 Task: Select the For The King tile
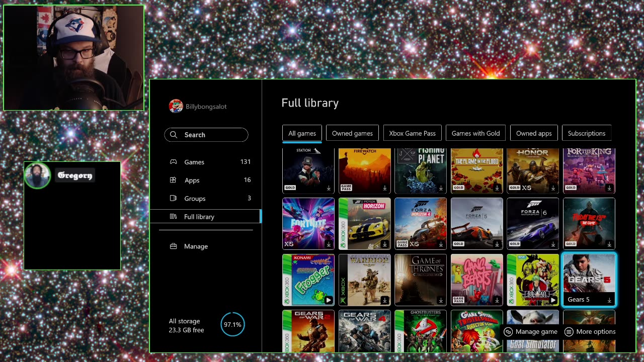pos(589,171)
